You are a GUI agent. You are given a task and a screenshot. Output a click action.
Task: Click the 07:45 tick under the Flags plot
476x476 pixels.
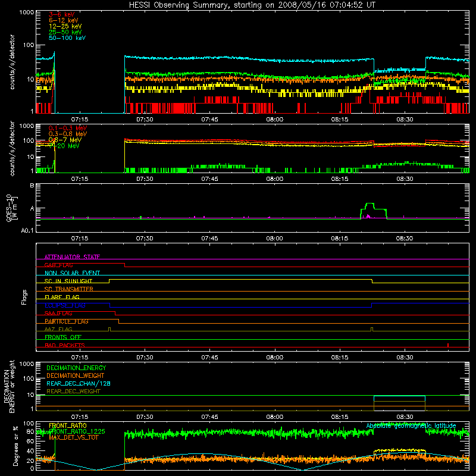point(210,358)
